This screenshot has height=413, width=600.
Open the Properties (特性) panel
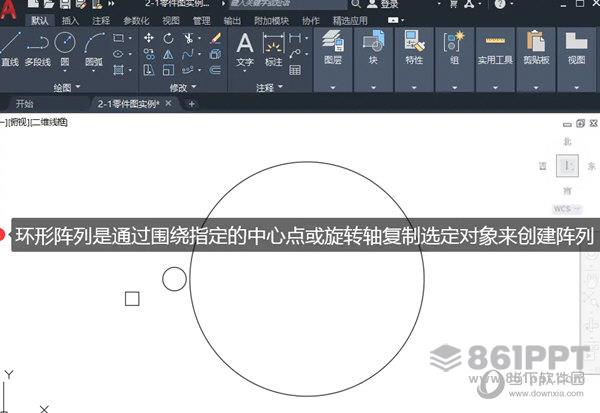[x=414, y=48]
